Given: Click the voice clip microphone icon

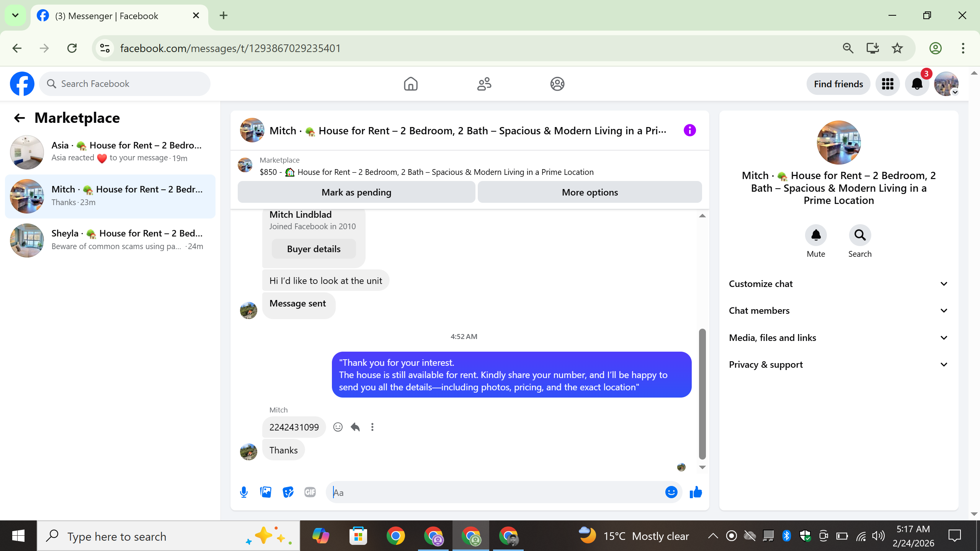Looking at the screenshot, I should [244, 492].
